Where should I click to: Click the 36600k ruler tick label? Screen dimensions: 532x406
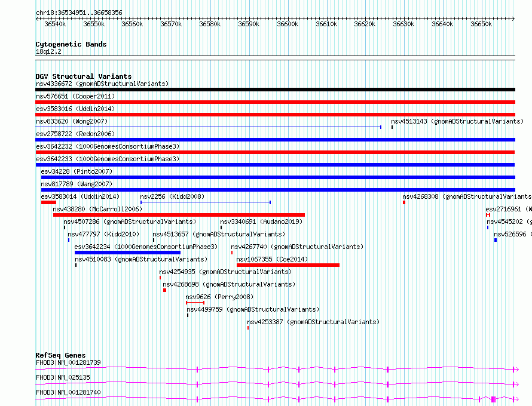(288, 24)
